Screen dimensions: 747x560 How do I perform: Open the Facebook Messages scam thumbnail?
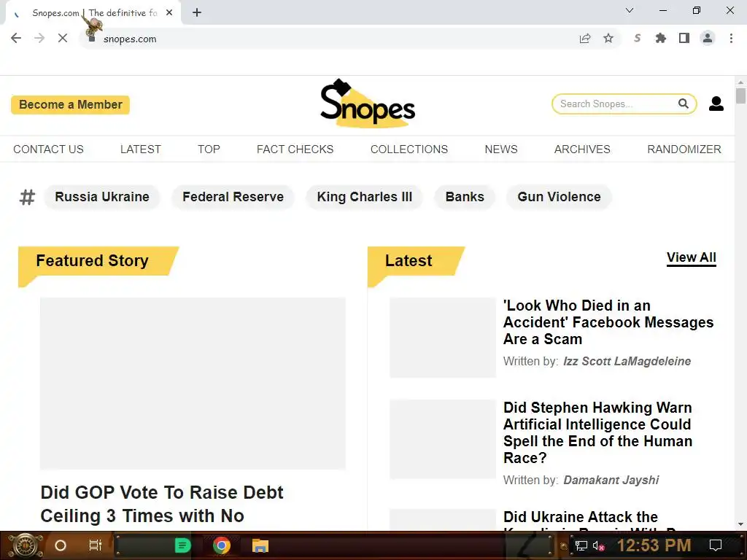point(443,338)
